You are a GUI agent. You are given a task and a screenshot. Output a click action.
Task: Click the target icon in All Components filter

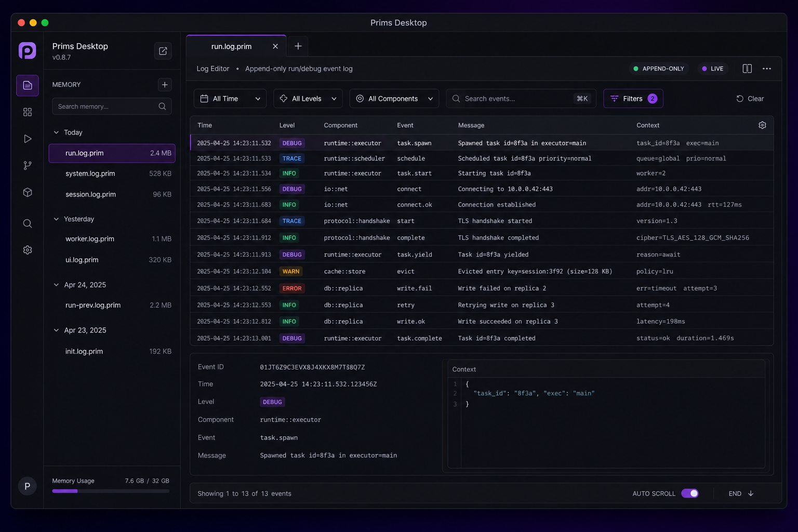pyautogui.click(x=360, y=99)
